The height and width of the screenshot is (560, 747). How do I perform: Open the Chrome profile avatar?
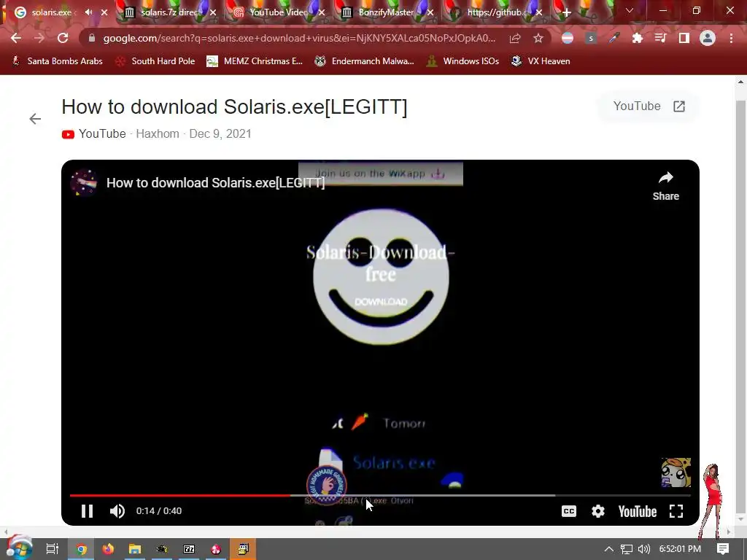708,38
